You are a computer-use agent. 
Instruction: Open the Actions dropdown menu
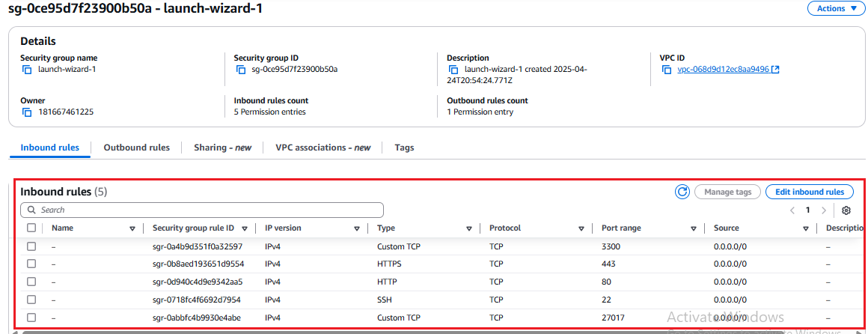[x=836, y=9]
